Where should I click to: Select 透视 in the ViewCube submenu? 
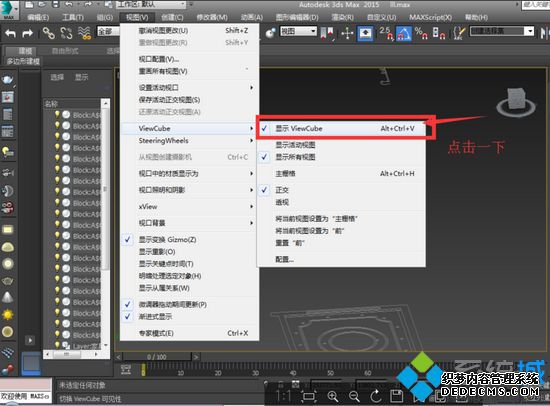click(342, 202)
